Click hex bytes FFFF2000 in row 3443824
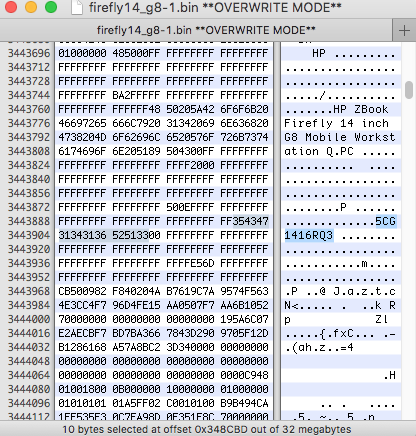This screenshot has width=416, height=436. 190,165
